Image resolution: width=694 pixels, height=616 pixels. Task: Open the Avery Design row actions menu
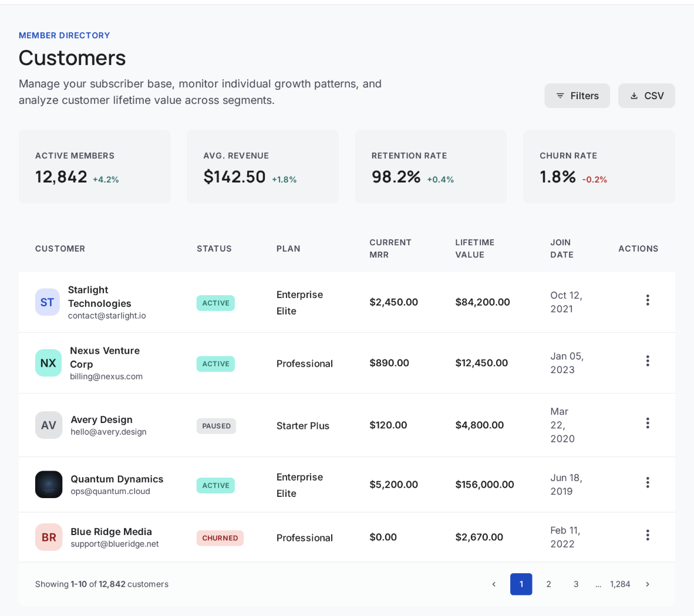click(648, 423)
